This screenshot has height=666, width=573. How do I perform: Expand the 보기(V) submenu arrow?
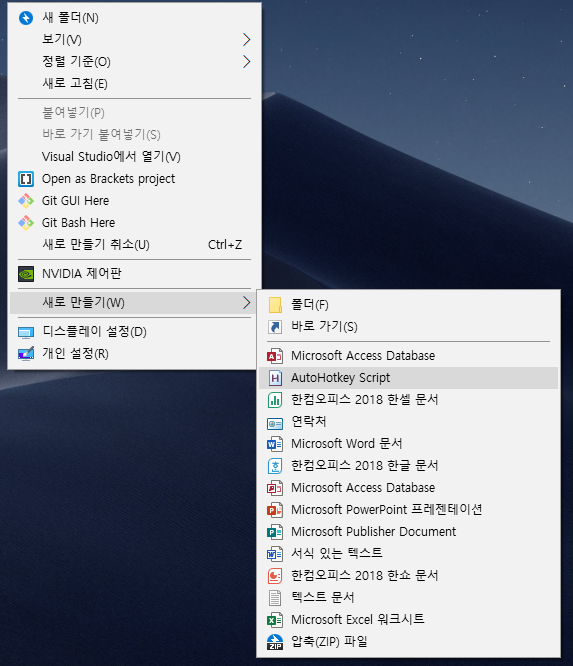247,40
